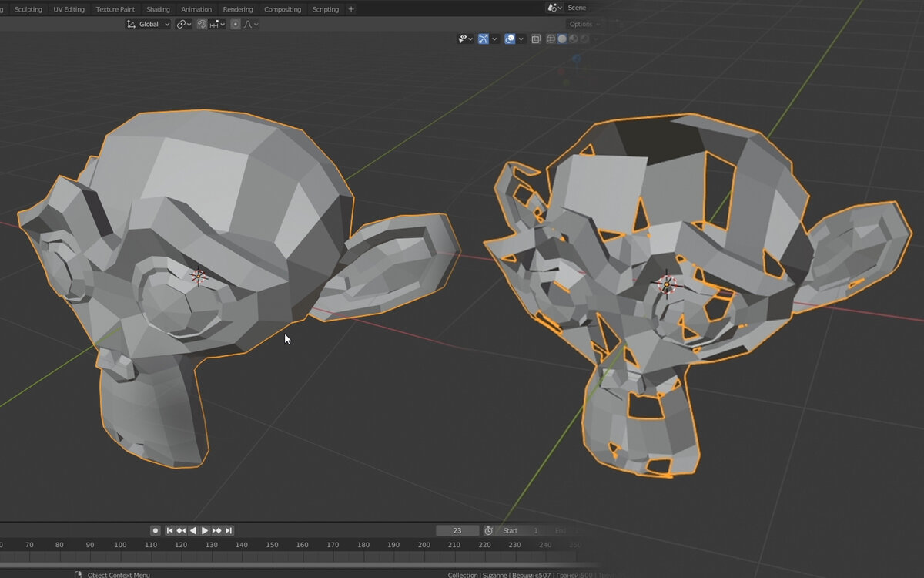Screen dimensions: 924x578
Task: Open the pivot point dropdown
Action: [x=184, y=24]
